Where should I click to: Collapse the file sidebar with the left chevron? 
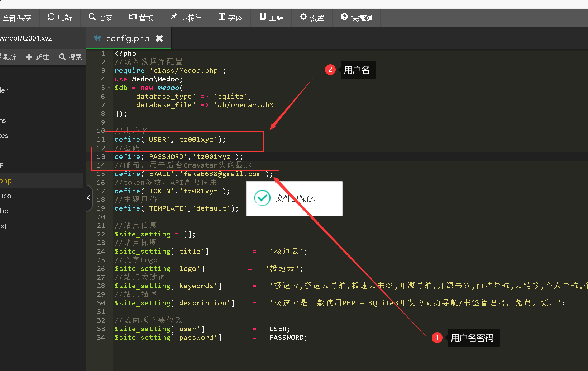89,198
